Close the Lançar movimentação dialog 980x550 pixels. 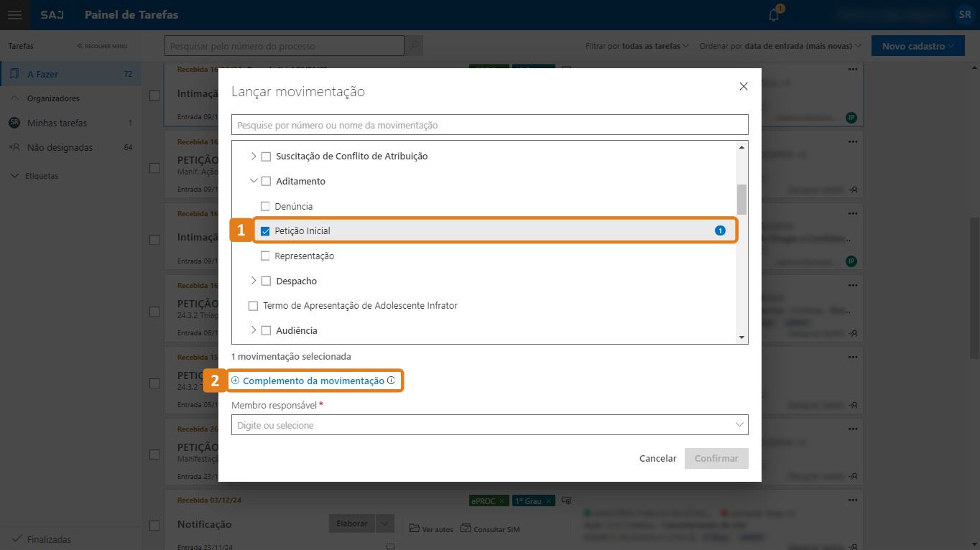(x=744, y=87)
